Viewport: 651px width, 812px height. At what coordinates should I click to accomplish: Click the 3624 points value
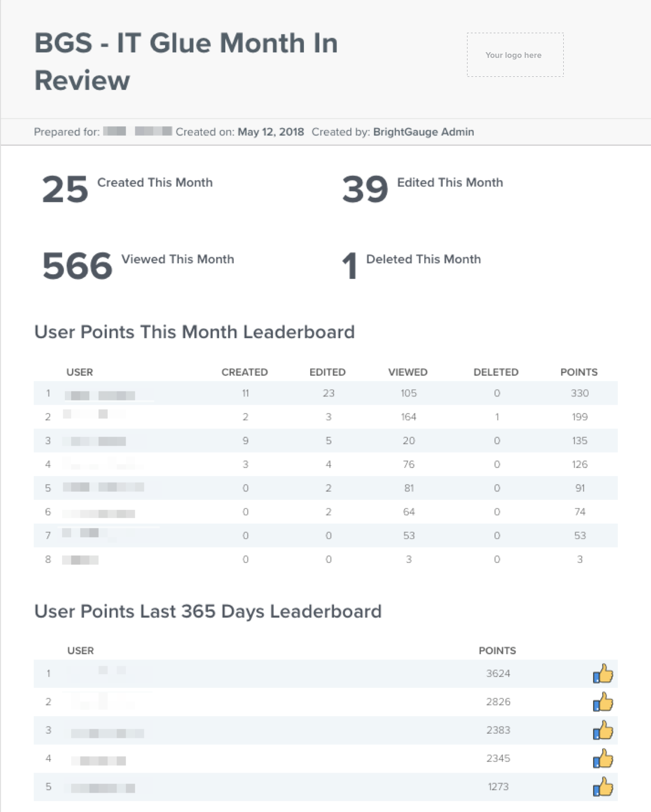coord(498,674)
